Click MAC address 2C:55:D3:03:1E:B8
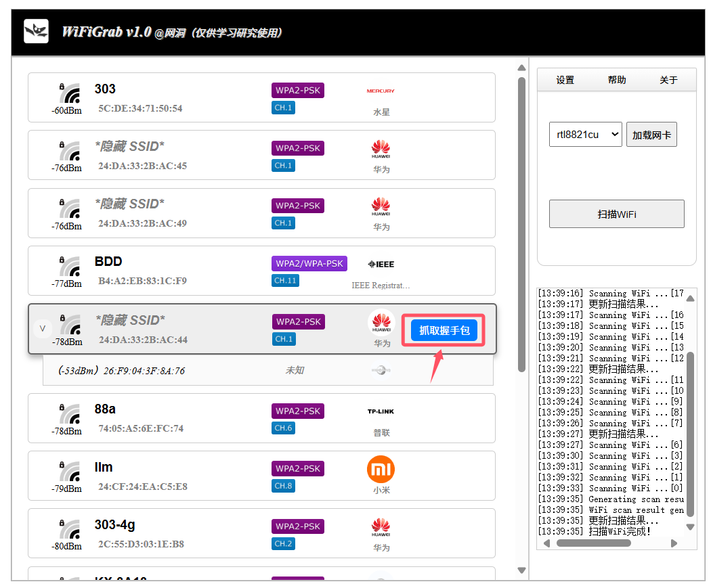 (x=141, y=544)
